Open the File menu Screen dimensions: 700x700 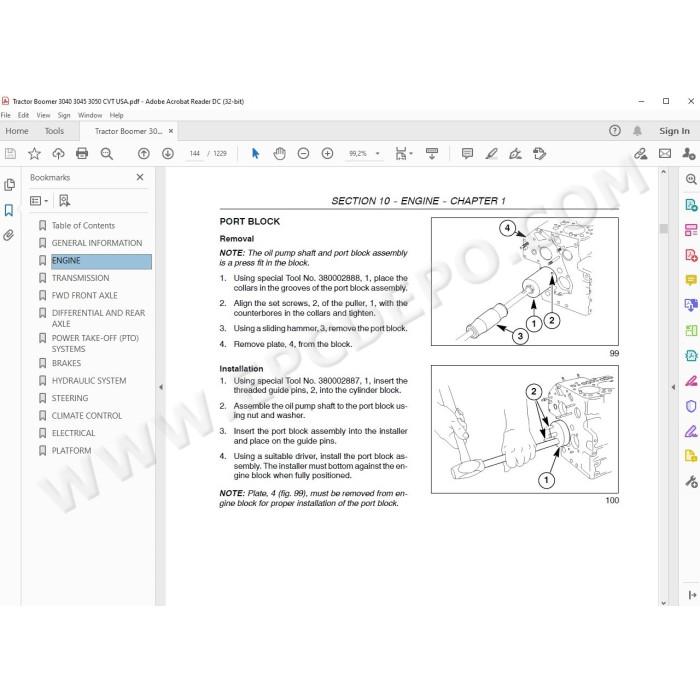pos(5,115)
